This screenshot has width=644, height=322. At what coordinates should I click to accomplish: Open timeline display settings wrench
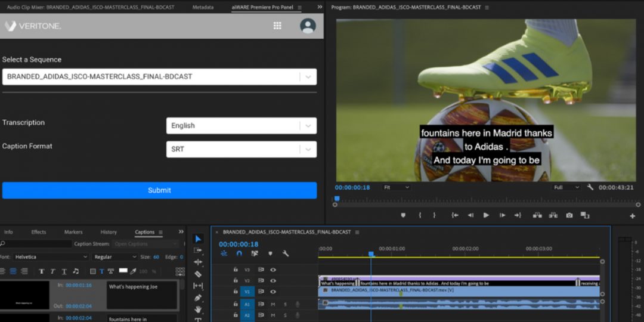tap(286, 253)
